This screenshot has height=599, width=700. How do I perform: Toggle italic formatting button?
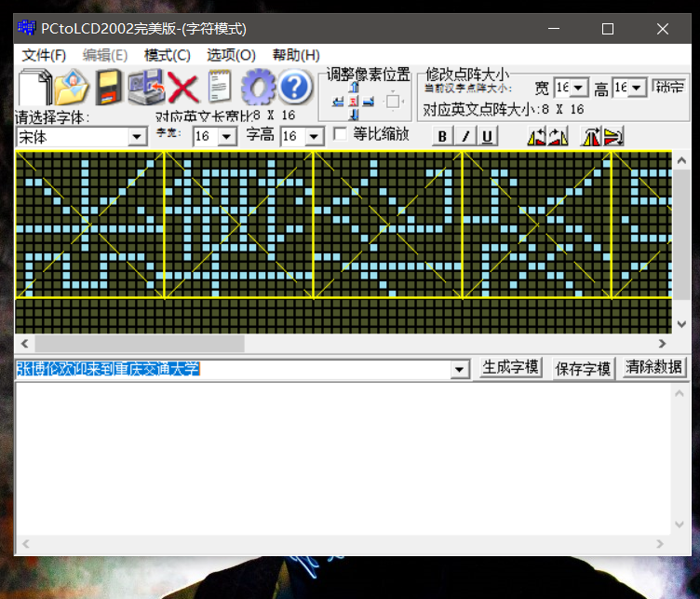(x=465, y=136)
